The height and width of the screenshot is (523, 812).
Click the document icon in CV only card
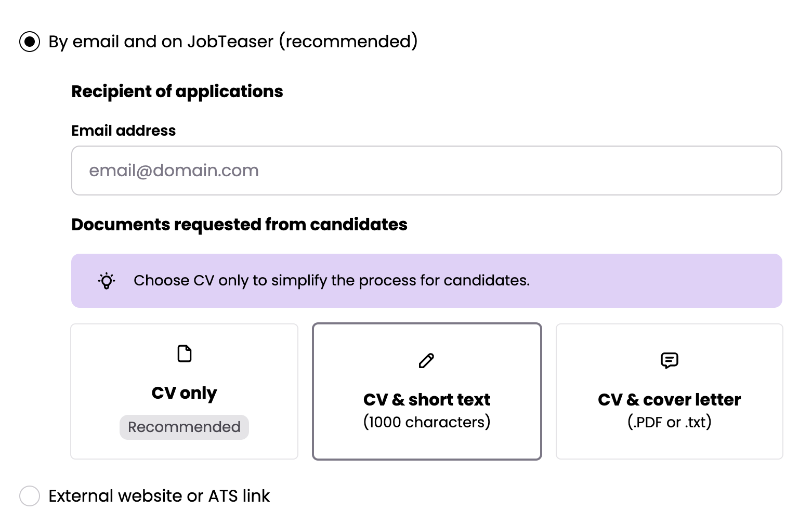[185, 354]
